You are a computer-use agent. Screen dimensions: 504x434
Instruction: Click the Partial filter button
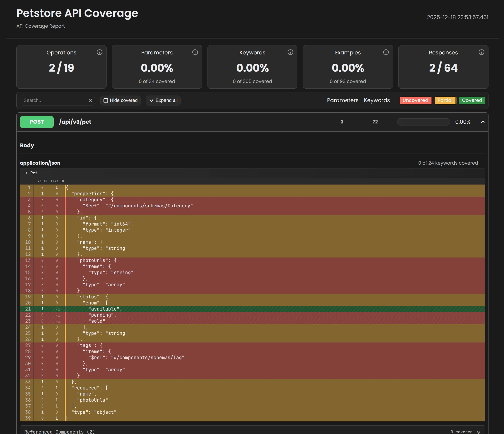(x=445, y=100)
